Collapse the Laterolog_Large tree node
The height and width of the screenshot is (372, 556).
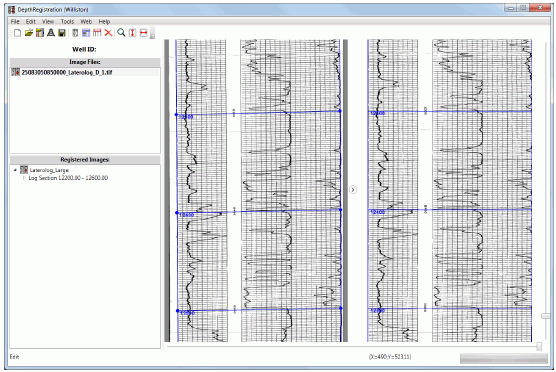click(15, 170)
